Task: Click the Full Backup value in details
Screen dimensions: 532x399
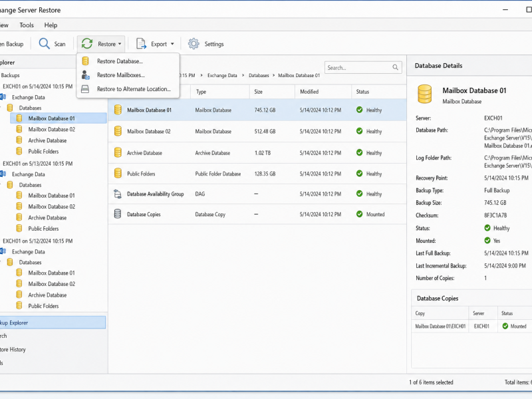Action: (x=497, y=190)
